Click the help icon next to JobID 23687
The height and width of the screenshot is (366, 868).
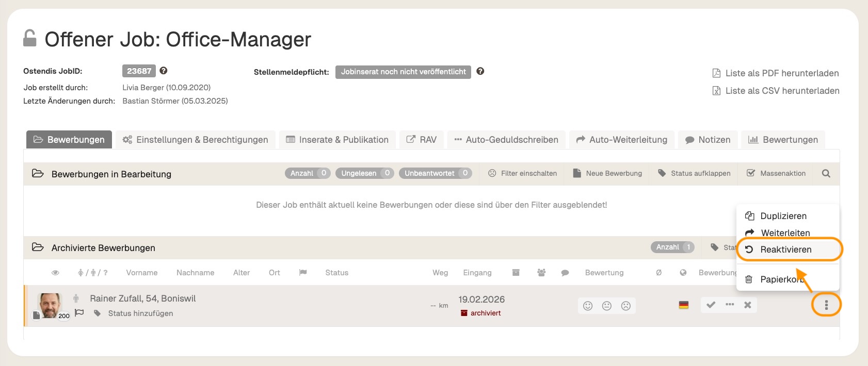pos(164,71)
